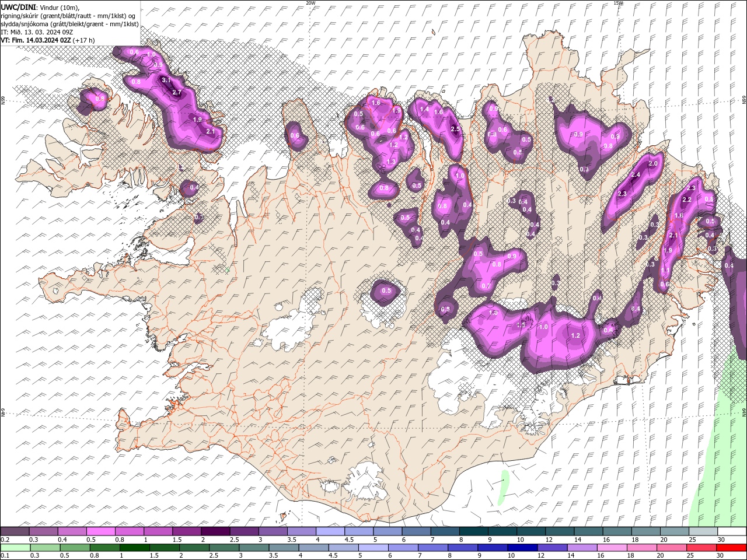Click the 3.1 precipitation value on map
The width and height of the screenshot is (747, 560).
tap(165, 80)
